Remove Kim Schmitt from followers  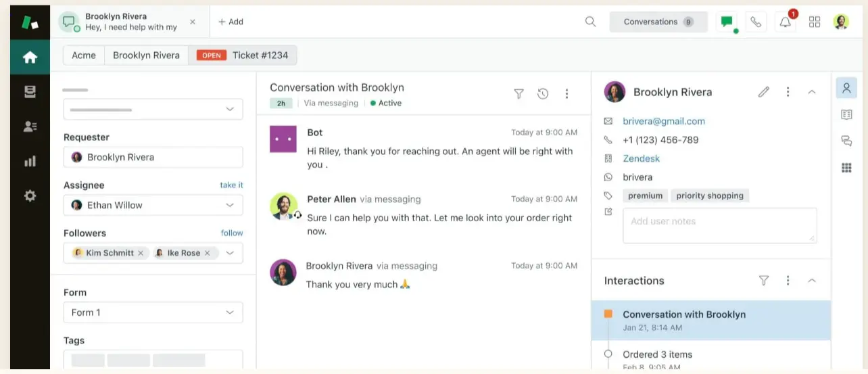click(x=141, y=253)
